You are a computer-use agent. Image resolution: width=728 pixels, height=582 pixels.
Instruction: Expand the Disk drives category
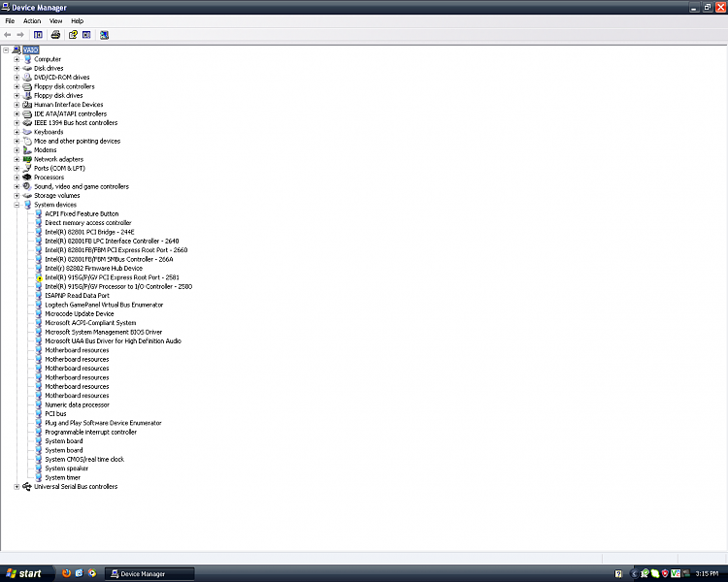tap(17, 68)
